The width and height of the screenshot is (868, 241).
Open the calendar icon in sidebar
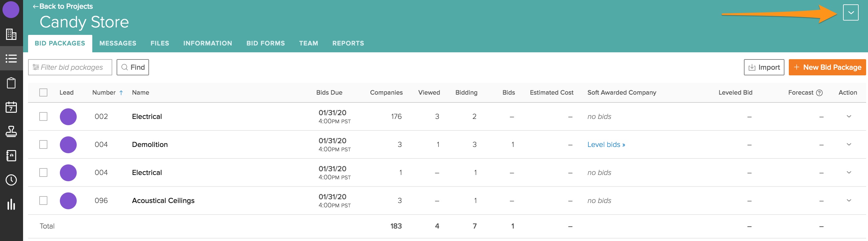[11, 107]
